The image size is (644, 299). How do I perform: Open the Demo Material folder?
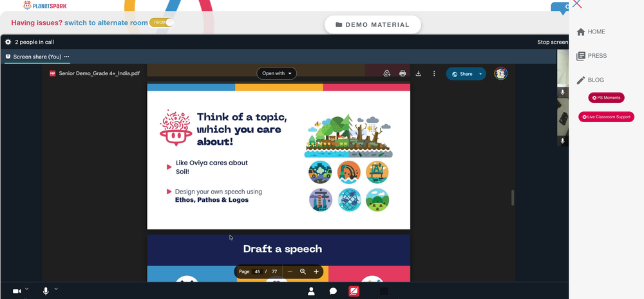click(372, 24)
